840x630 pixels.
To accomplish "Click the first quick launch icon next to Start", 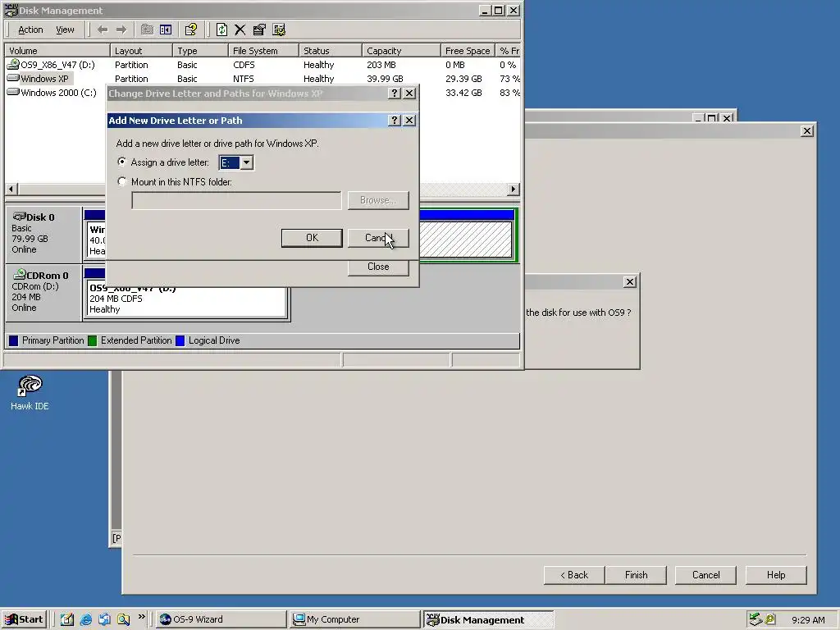I will [x=67, y=619].
